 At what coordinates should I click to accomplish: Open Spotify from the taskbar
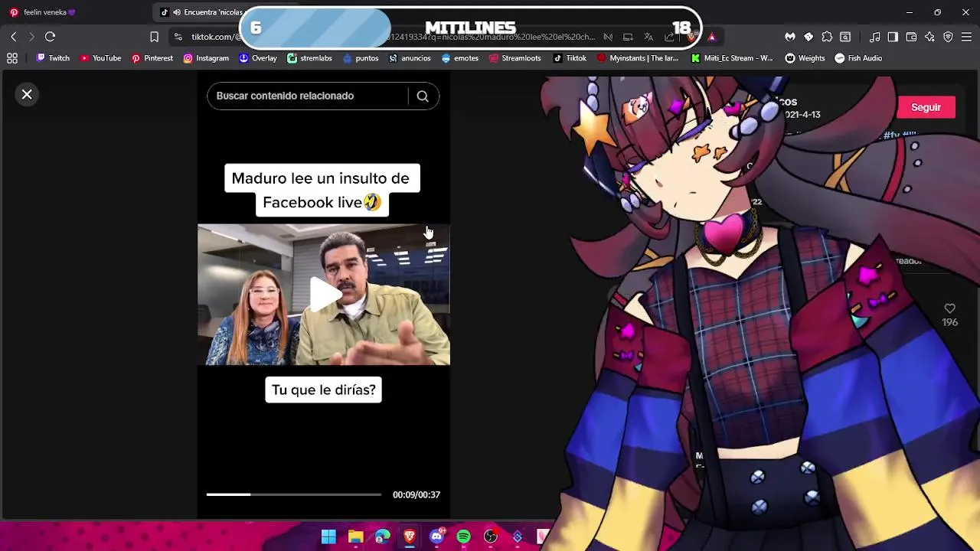pos(463,536)
